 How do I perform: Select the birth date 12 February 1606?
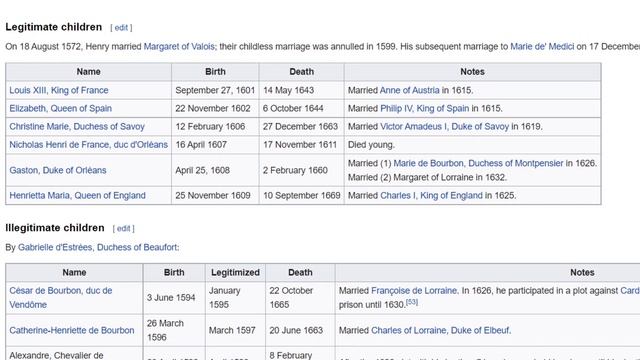click(210, 127)
